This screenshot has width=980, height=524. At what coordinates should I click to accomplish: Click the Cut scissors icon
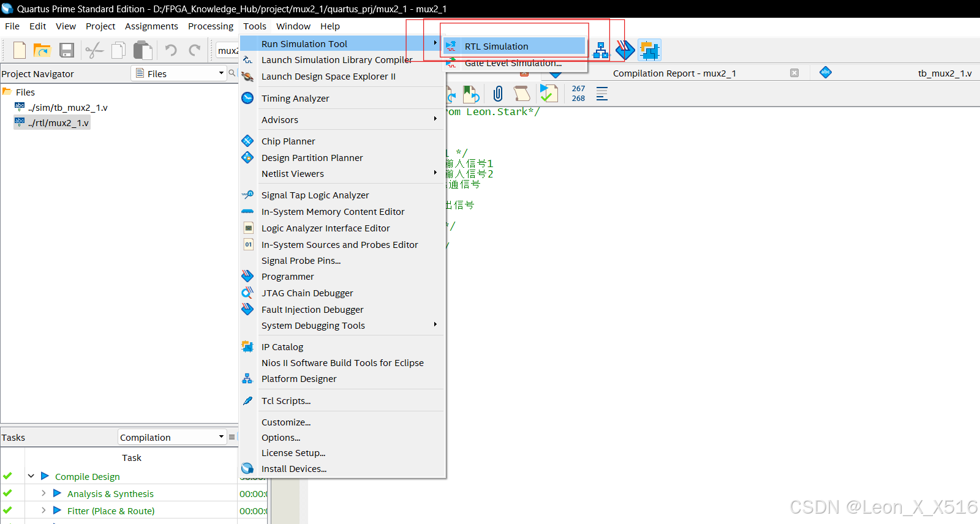point(94,50)
